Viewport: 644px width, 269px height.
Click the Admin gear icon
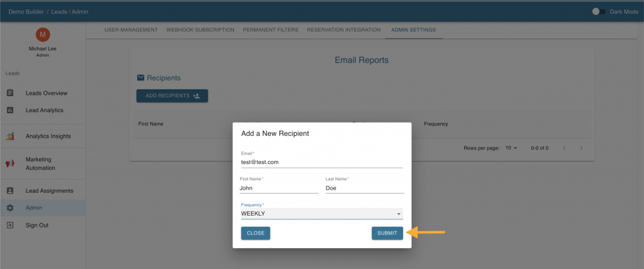pyautogui.click(x=10, y=208)
